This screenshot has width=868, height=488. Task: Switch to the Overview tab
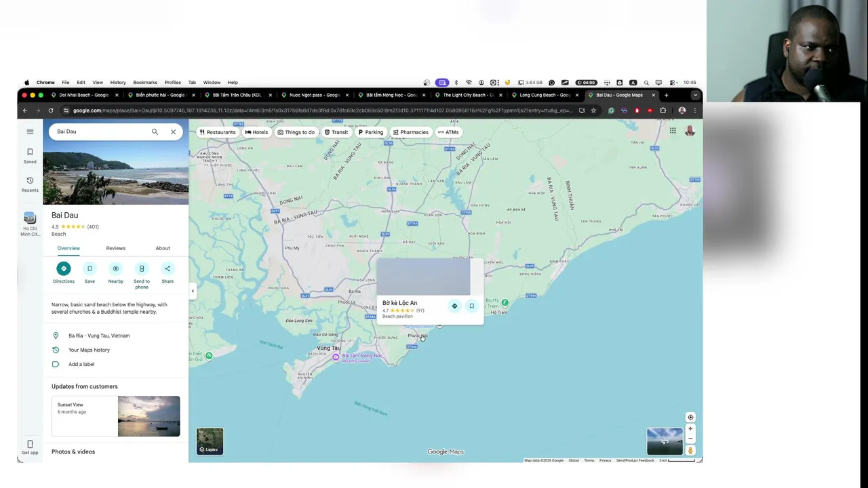coord(68,248)
